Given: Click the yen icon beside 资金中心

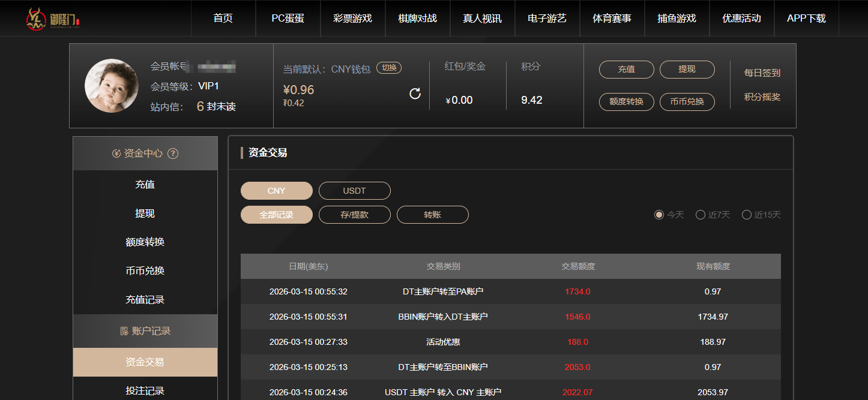Looking at the screenshot, I should tap(116, 154).
